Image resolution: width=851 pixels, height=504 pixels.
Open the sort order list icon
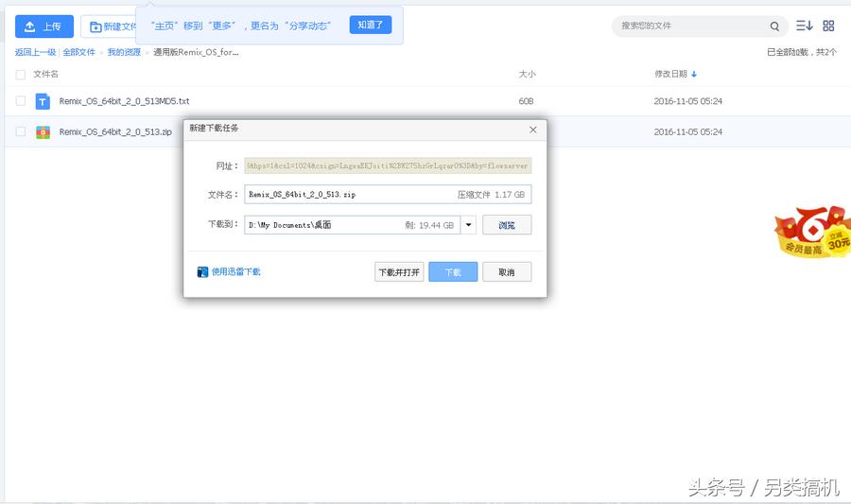coord(804,26)
